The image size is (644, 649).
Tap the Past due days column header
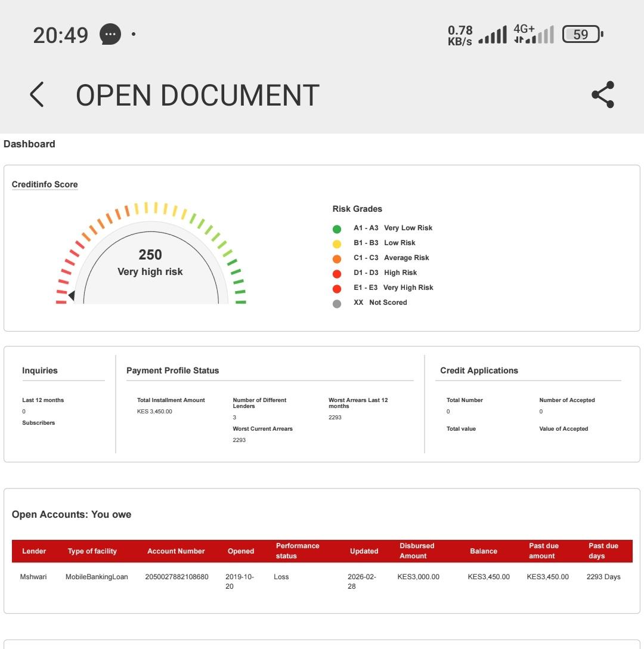click(x=603, y=551)
